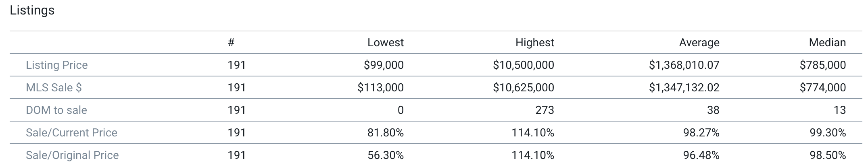
Task: Select the $1,368,010.07 average listing price
Action: point(684,65)
